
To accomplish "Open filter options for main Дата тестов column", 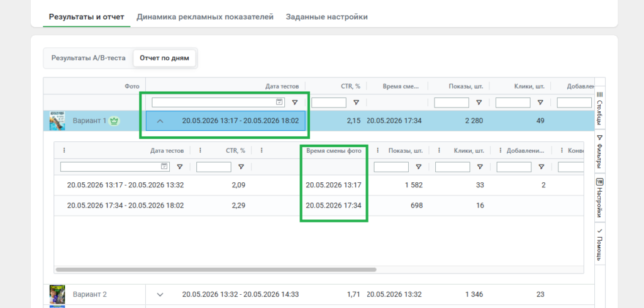I will 294,102.
